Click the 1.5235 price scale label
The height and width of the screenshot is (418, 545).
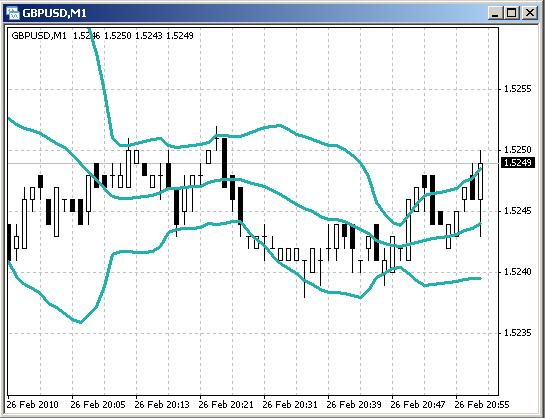(x=518, y=333)
